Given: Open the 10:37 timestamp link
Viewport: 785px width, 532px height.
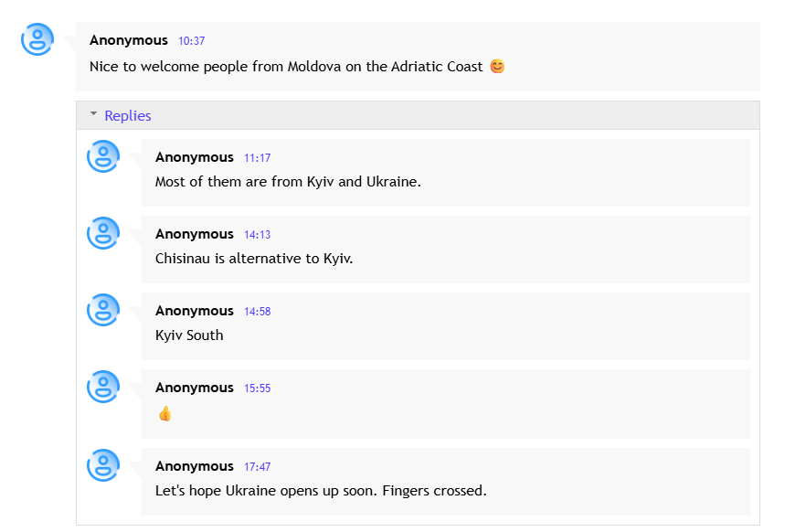Looking at the screenshot, I should (192, 41).
